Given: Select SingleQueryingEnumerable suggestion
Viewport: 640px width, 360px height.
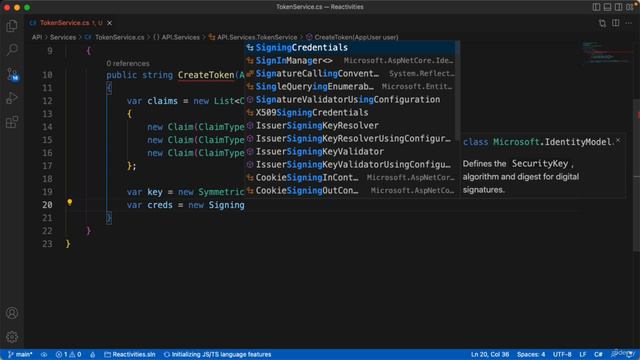Looking at the screenshot, I should (x=350, y=87).
